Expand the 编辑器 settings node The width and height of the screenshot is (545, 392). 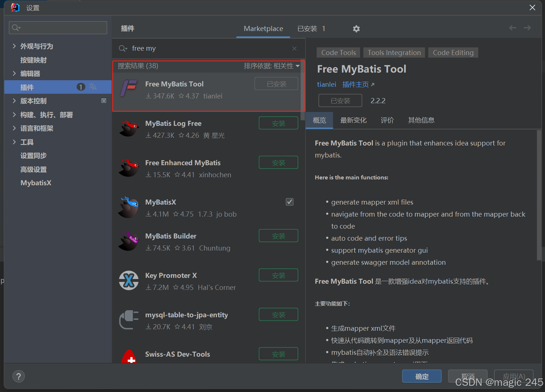point(14,73)
